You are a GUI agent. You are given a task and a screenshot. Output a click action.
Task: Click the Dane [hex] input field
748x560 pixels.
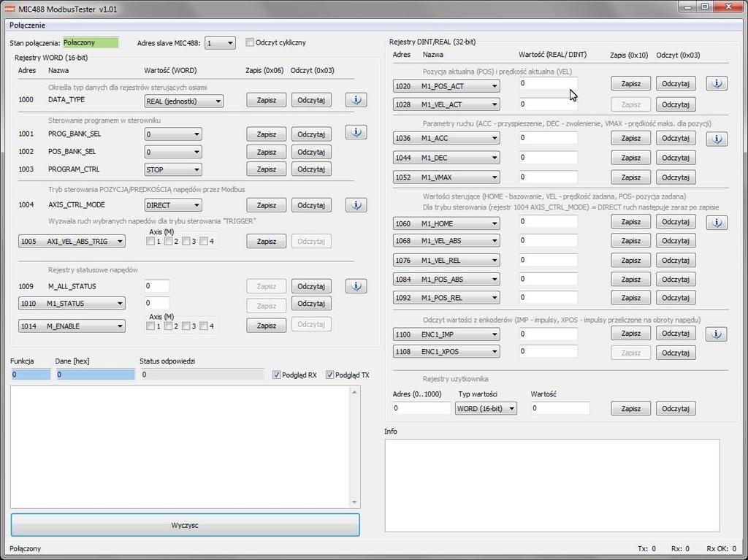tap(96, 375)
